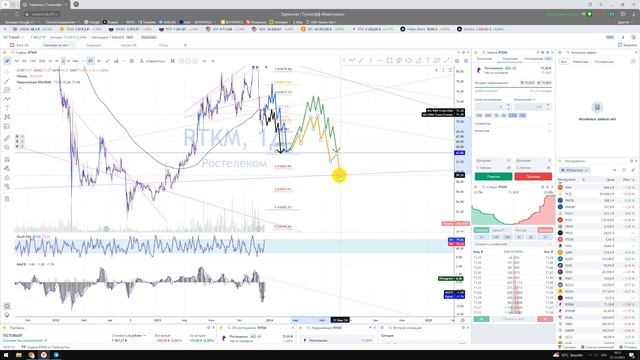Image resolution: width=640 pixels, height=360 pixels.
Task: Click the chart link-group yellow dot
Action: (x=5, y=52)
